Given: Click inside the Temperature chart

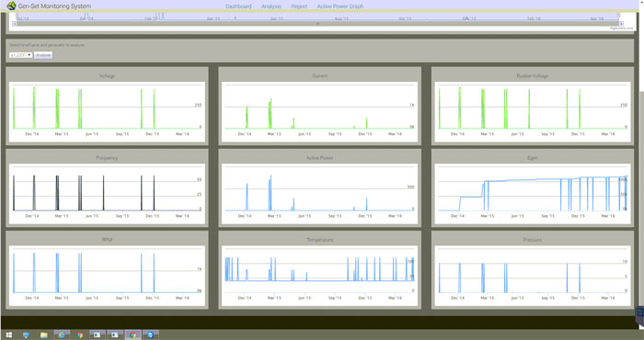Looking at the screenshot, I should point(319,276).
